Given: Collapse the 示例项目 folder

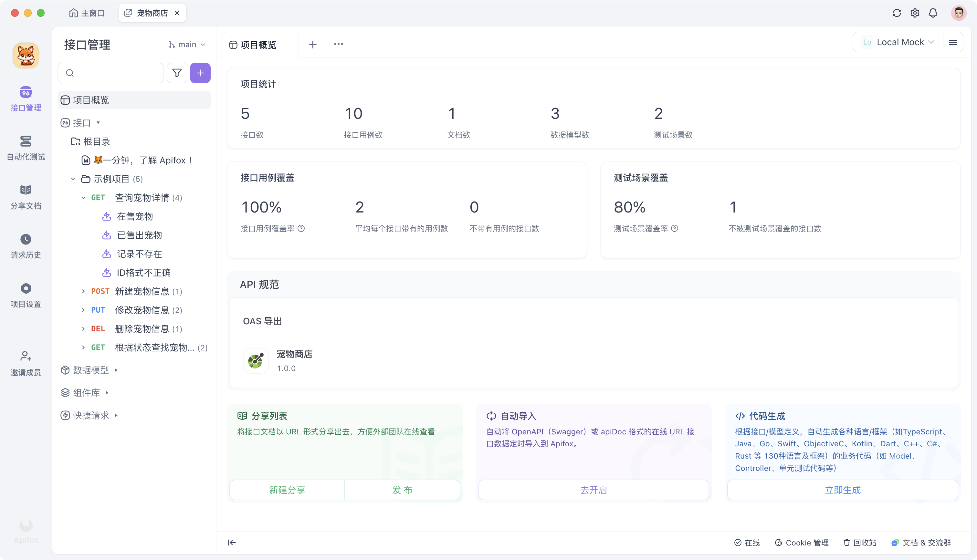Looking at the screenshot, I should tap(73, 179).
